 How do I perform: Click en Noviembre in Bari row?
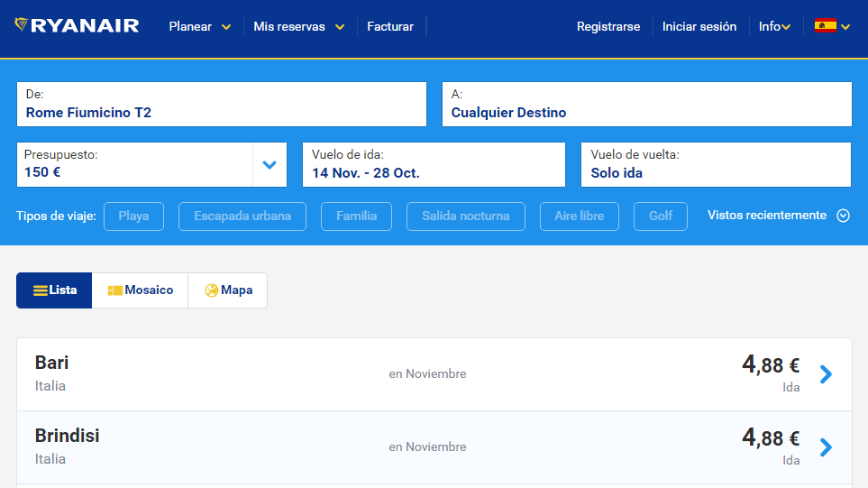[427, 374]
